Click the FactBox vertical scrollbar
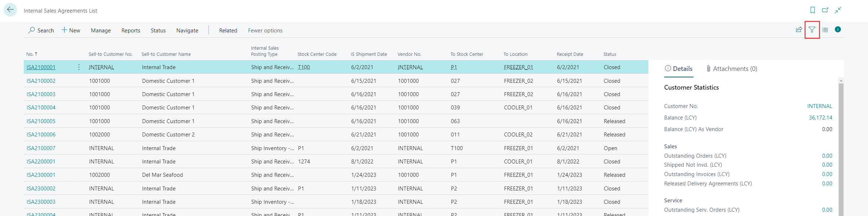Viewport: 868px width, 216px height. (x=841, y=144)
